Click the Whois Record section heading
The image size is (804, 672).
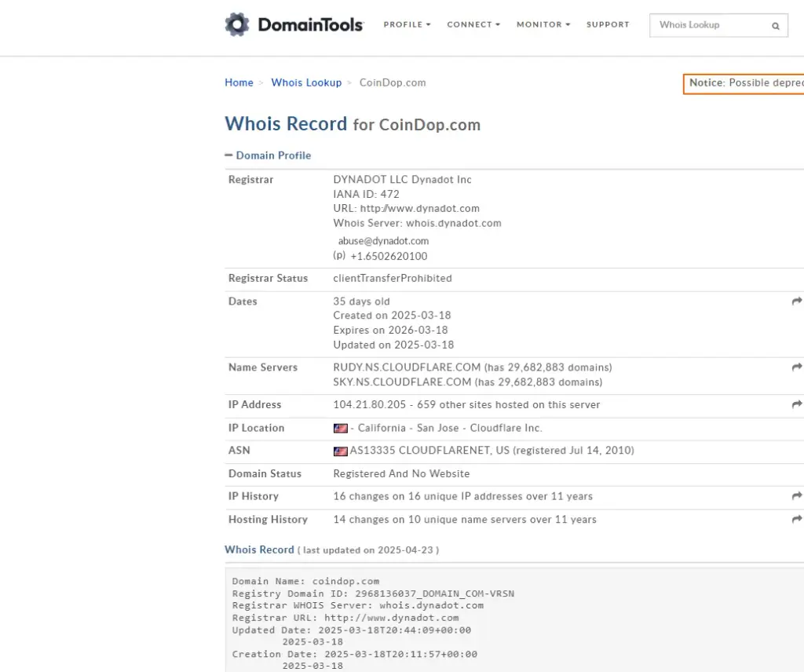pyautogui.click(x=259, y=550)
